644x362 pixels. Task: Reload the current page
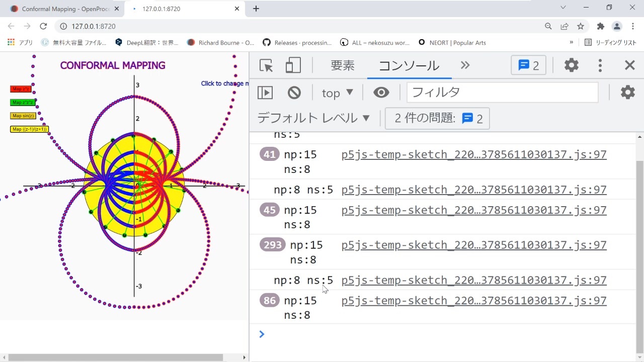(x=43, y=25)
